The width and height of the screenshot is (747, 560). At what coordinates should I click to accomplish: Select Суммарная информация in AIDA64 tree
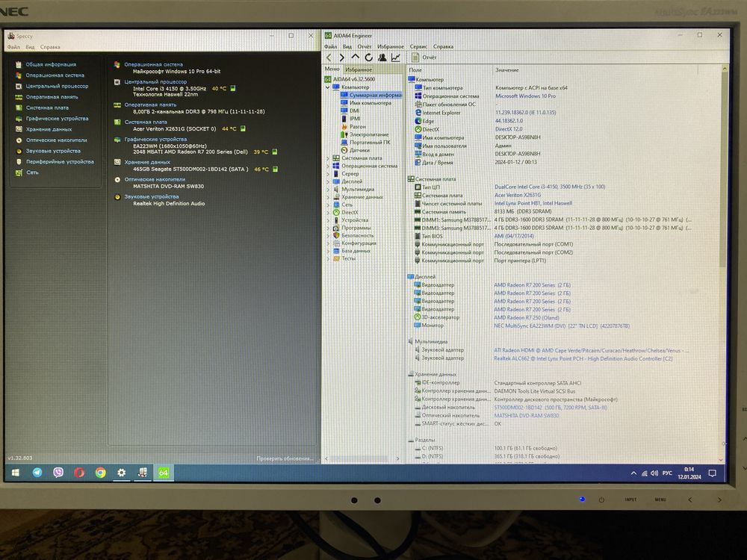point(371,96)
